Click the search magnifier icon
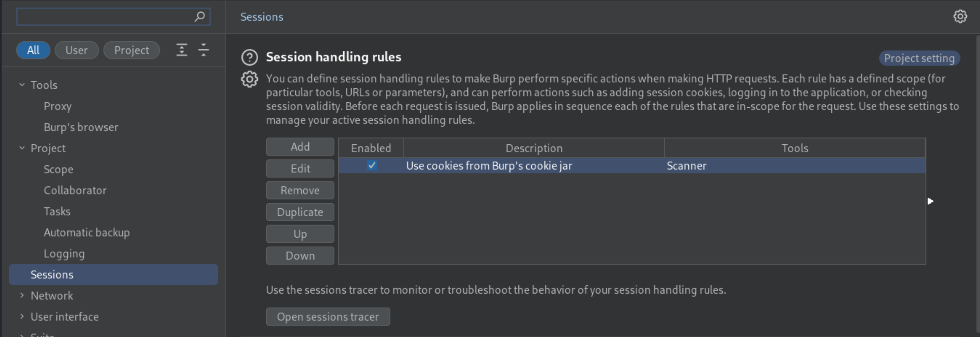Screen dimensions: 980x337 (x=199, y=16)
